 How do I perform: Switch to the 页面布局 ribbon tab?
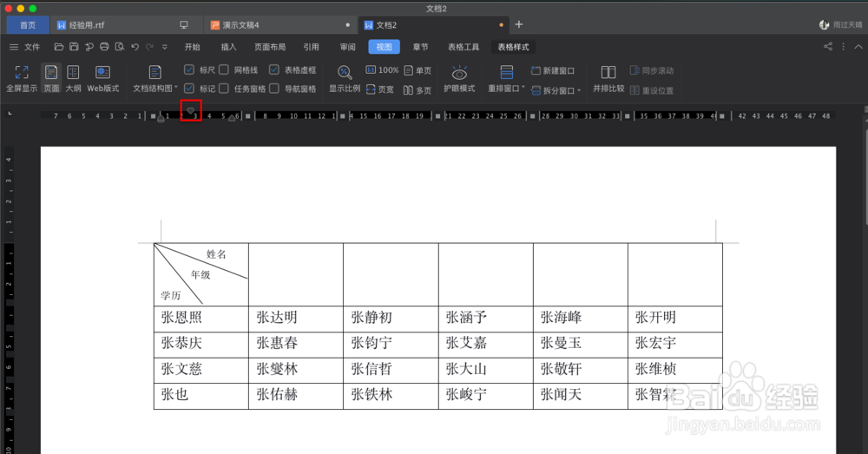click(270, 47)
